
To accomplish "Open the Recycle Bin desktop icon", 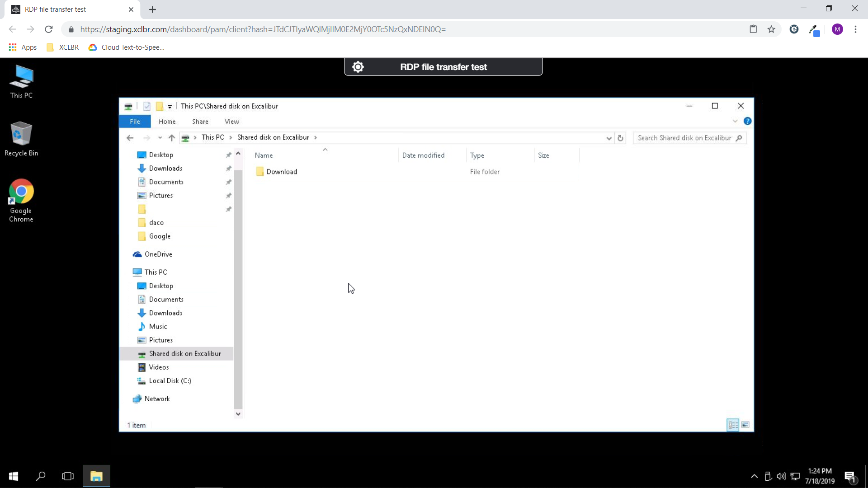I will [x=21, y=139].
